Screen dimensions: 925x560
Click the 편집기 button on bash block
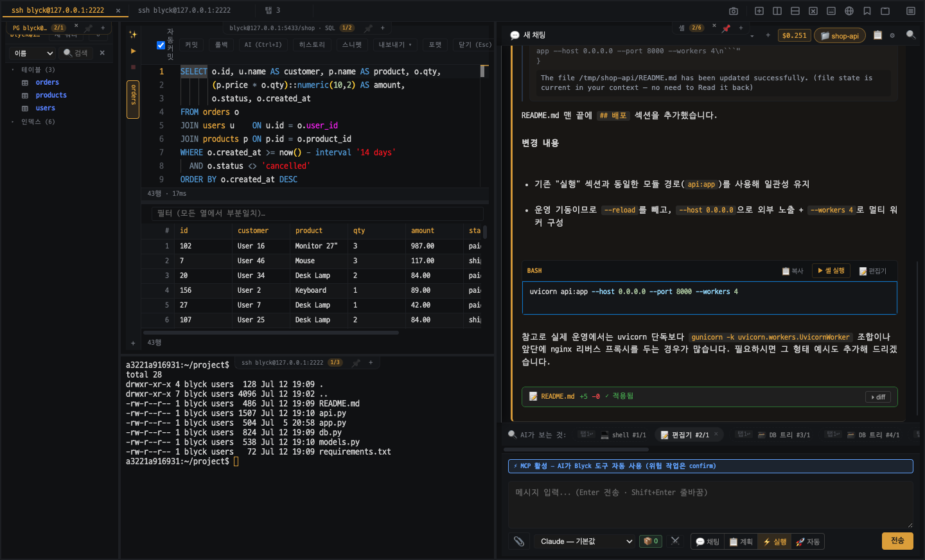(873, 271)
